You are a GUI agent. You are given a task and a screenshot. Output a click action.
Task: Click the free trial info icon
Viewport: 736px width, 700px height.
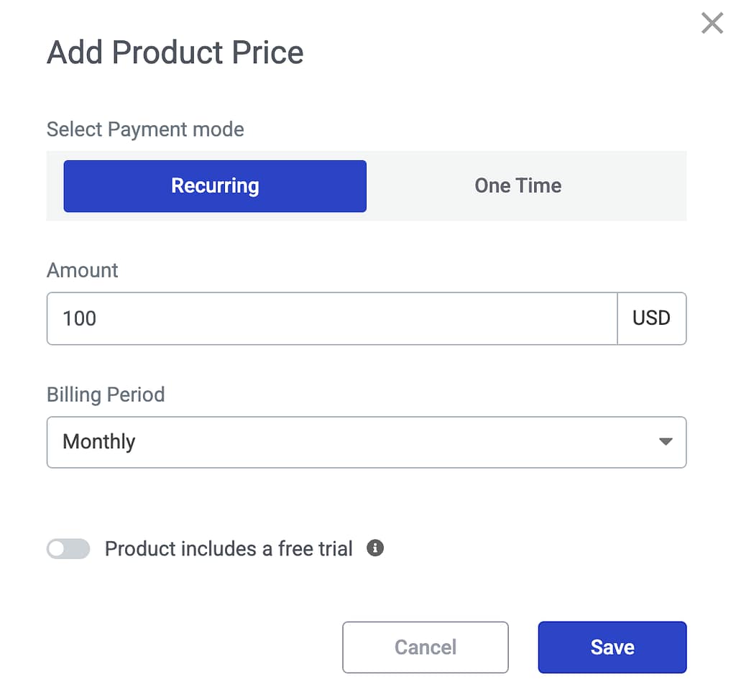(x=375, y=548)
